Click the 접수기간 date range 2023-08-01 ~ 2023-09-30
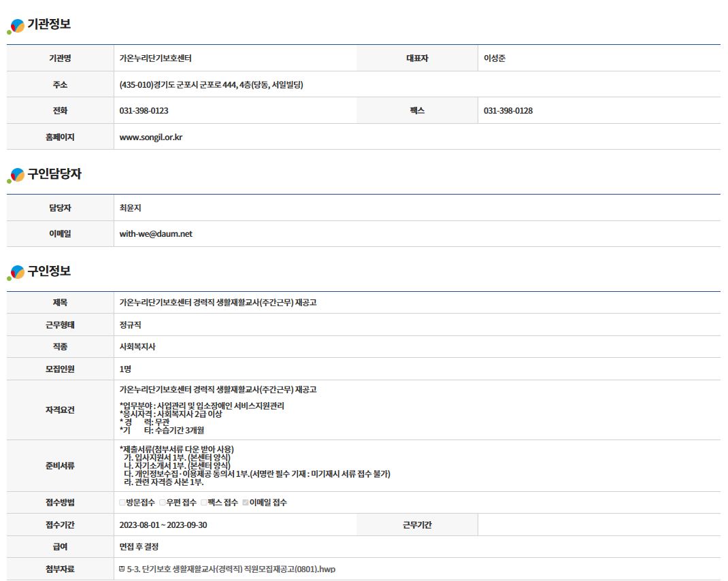Screen dimensions: 728x581 (x=163, y=525)
